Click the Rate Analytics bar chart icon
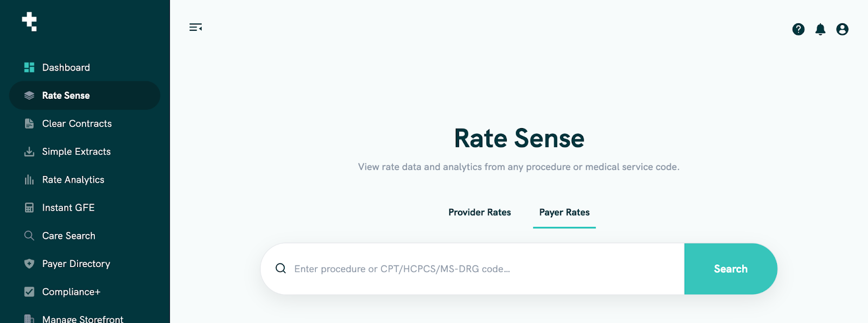 pos(29,180)
